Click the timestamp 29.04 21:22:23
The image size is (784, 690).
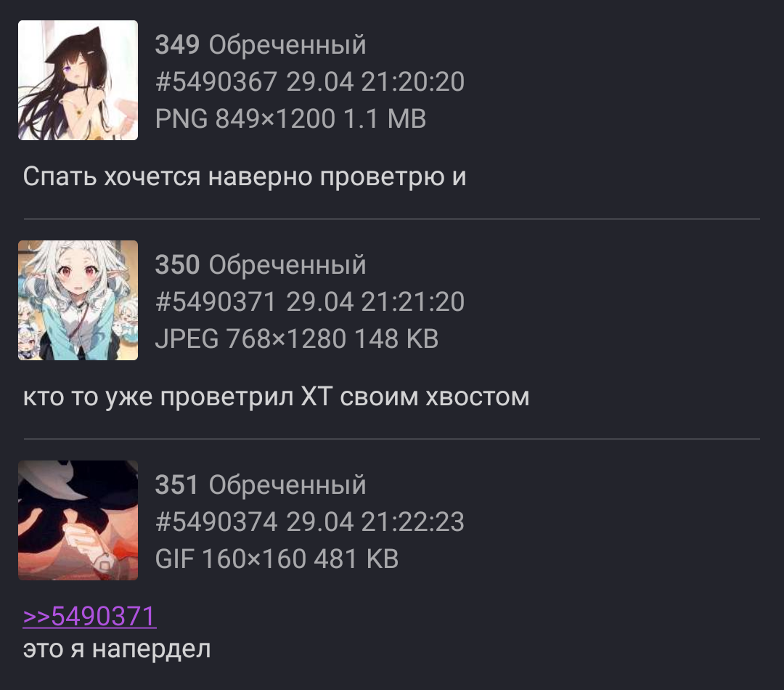click(375, 522)
